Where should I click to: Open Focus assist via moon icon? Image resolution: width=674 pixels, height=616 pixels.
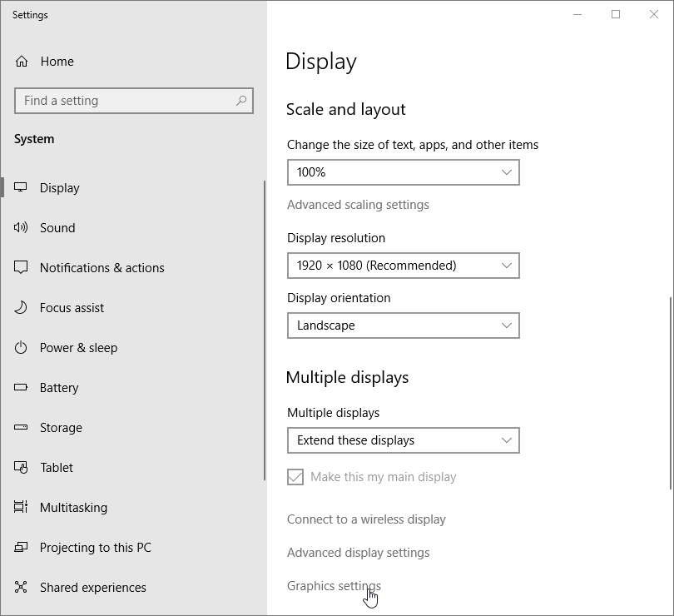tap(22, 308)
